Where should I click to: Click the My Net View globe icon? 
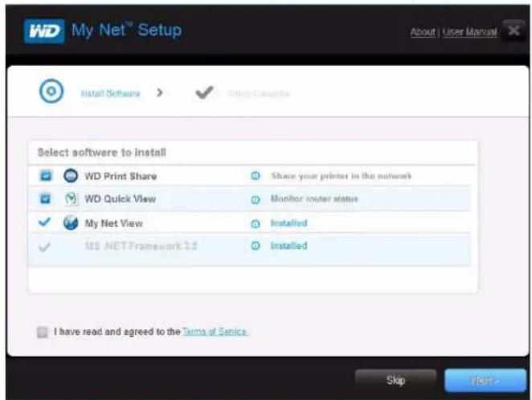click(x=71, y=222)
